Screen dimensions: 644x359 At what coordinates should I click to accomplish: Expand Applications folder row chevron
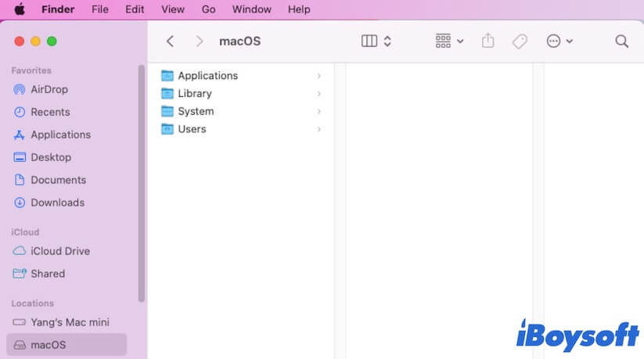[319, 76]
